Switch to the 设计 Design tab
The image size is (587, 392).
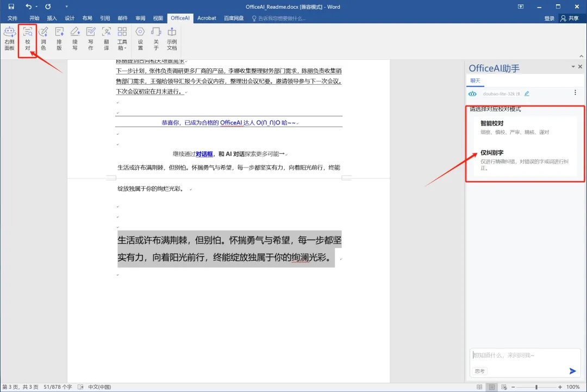coord(70,18)
